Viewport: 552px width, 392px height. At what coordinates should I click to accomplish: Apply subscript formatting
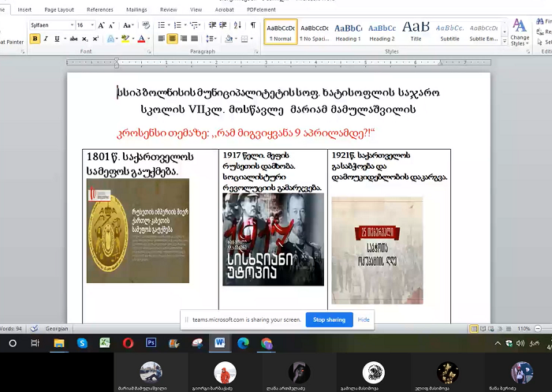85,39
